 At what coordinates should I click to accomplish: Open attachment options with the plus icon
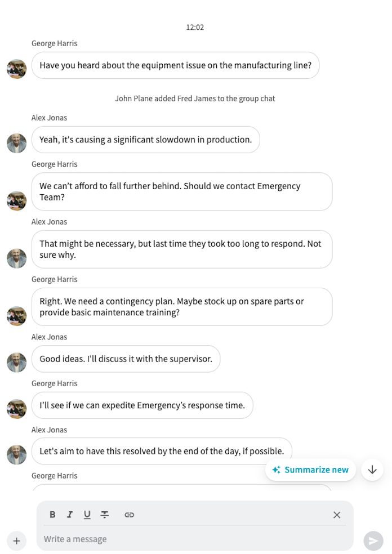(17, 540)
